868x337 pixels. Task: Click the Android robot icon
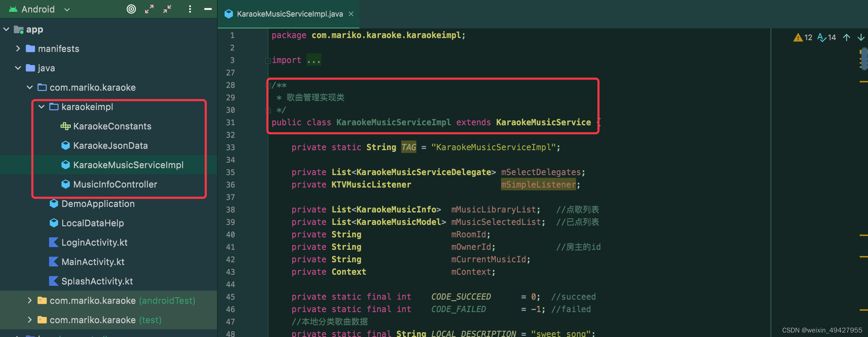pos(13,9)
